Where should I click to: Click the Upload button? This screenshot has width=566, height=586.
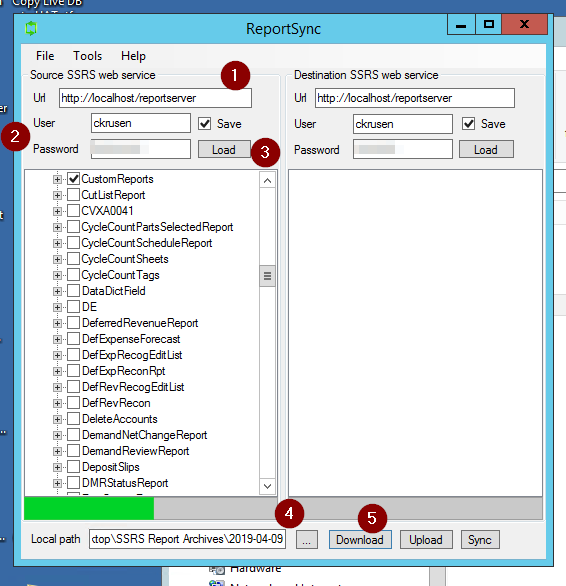coord(426,540)
